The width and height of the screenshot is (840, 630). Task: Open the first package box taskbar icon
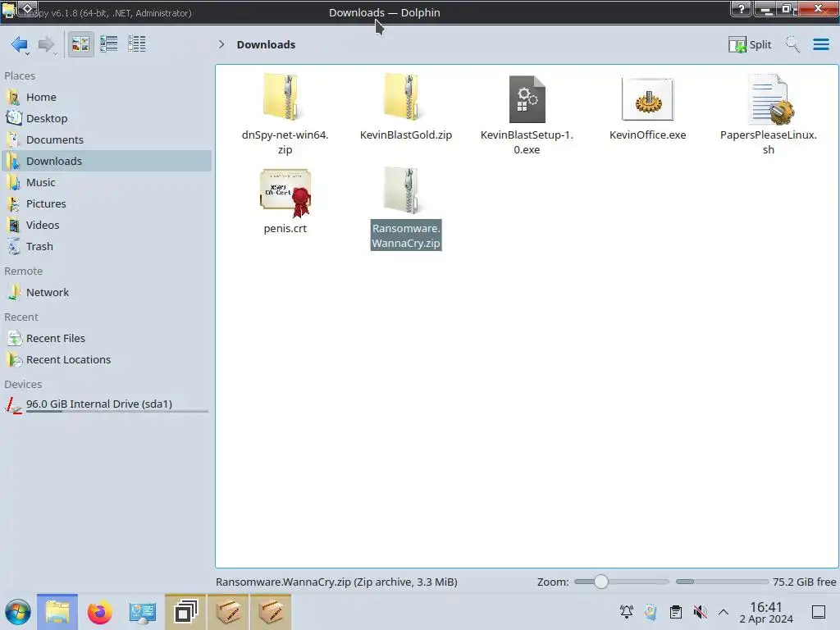pyautogui.click(x=228, y=612)
